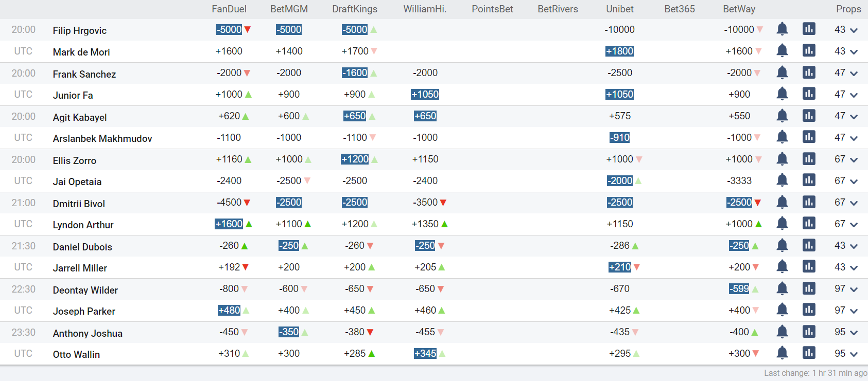
Task: Click Unibet +1800 odds for Mark de Mori
Action: pyautogui.click(x=620, y=51)
